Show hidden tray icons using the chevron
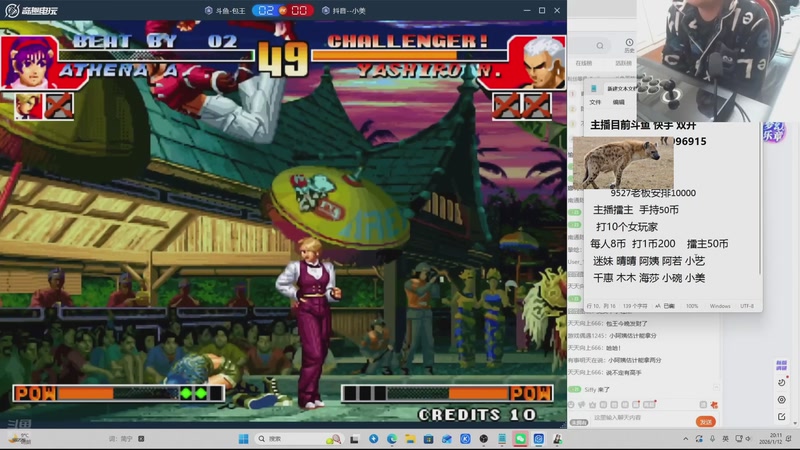 686,438
